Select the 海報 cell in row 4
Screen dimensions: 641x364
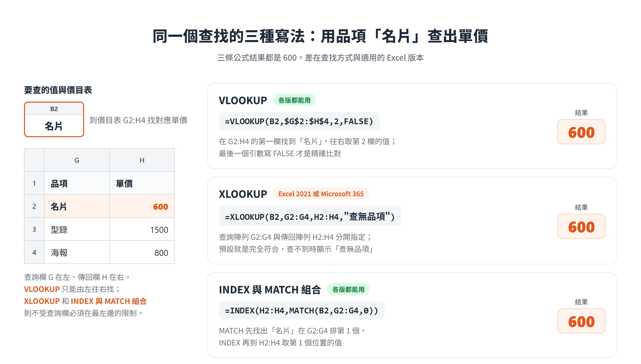[x=77, y=252]
